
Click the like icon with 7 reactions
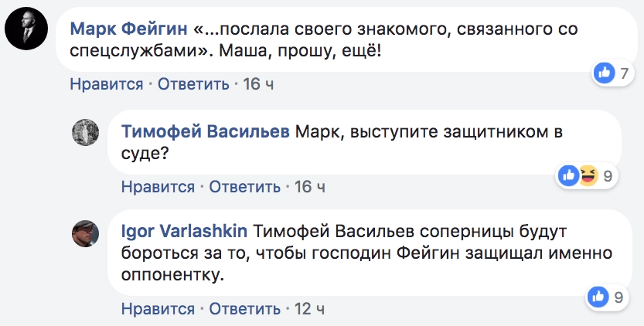click(x=603, y=73)
